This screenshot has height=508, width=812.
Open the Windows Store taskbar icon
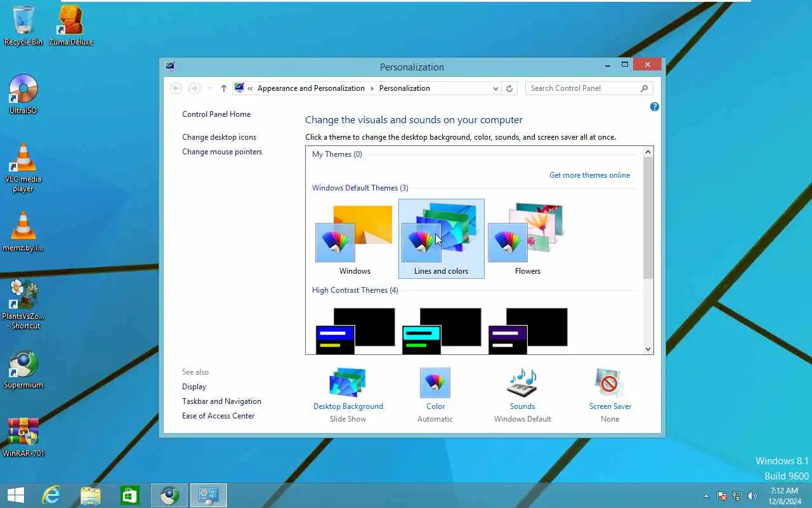point(130,495)
